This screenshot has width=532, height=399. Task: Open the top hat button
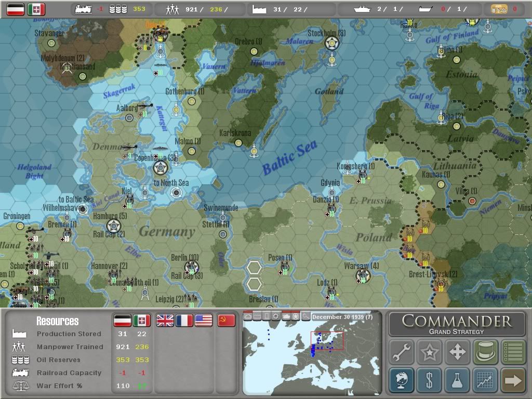485,352
